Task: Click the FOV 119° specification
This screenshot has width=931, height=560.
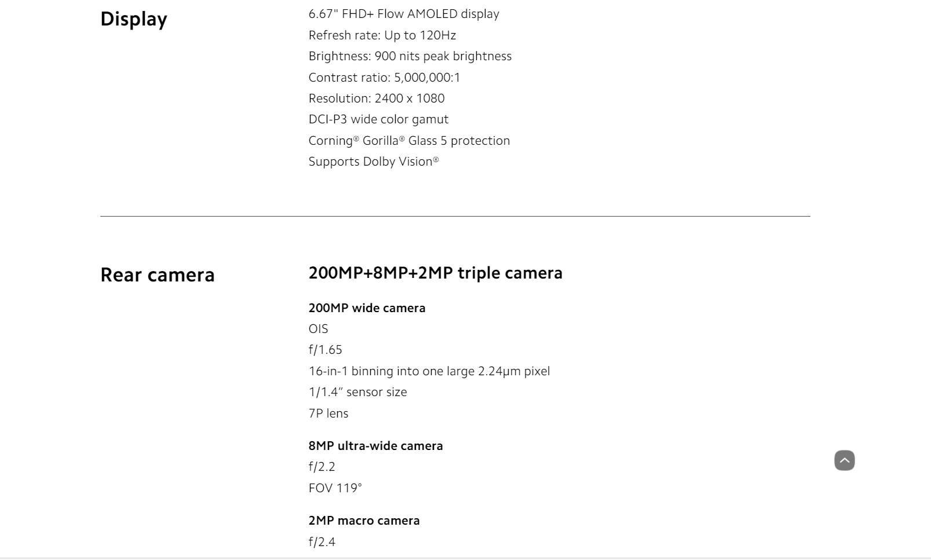Action: click(335, 488)
